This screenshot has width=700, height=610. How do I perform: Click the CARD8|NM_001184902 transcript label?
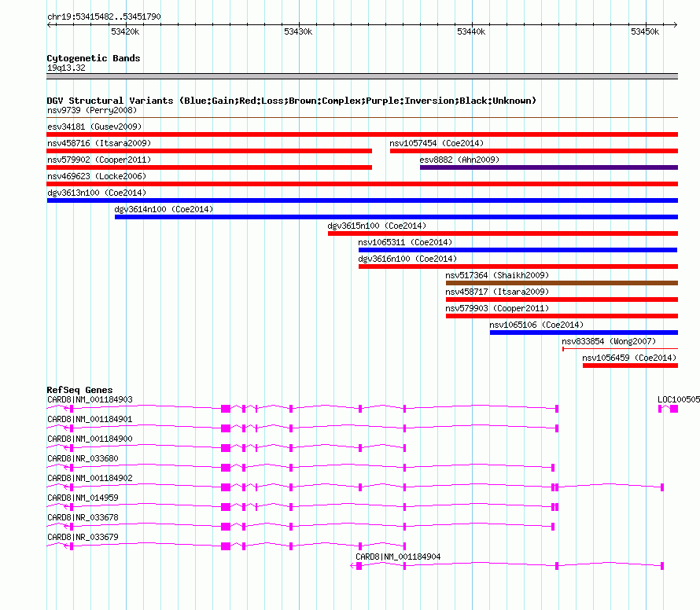click(90, 478)
